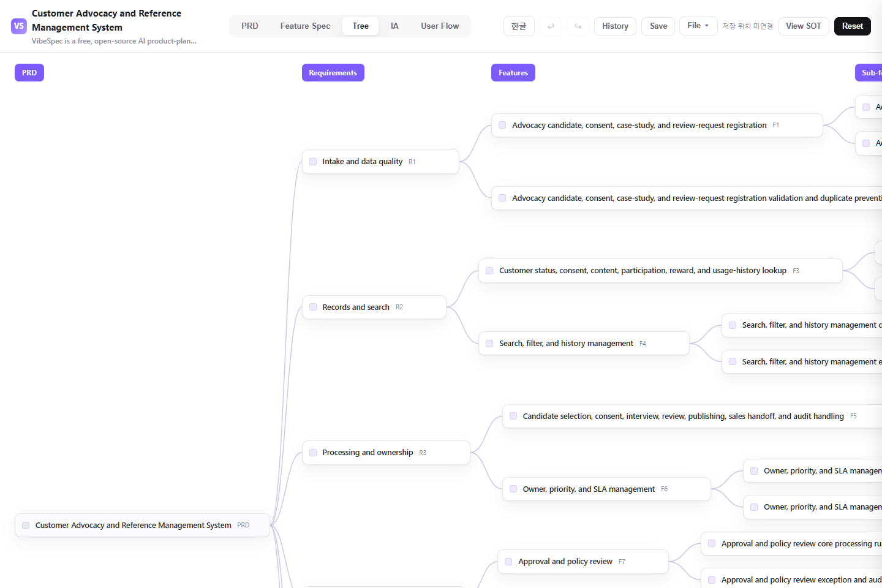Check the F3 customer status lookup checkbox
The image size is (882, 588).
489,271
